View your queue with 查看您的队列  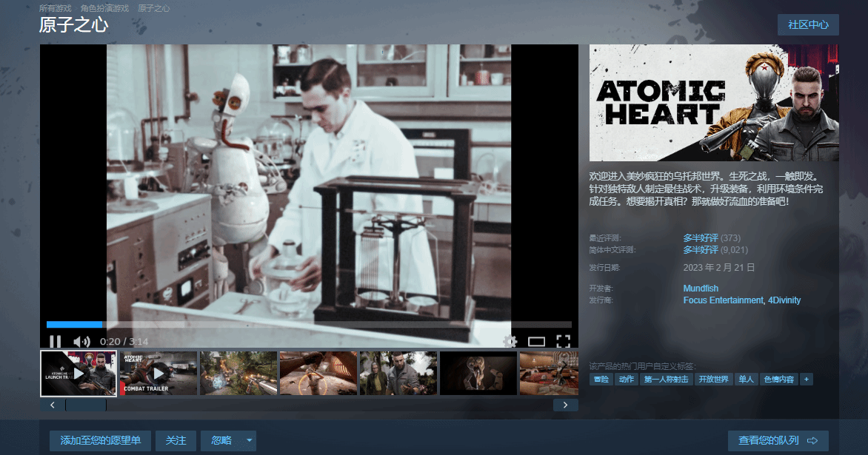778,440
